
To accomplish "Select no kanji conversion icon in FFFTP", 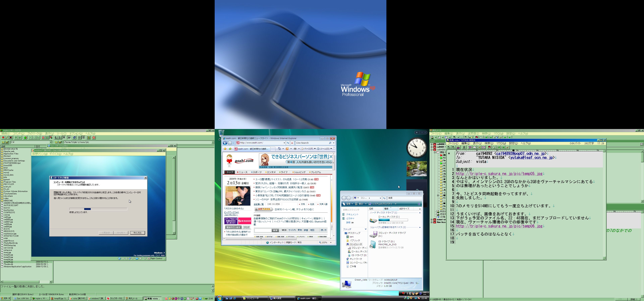I will pyautogui.click(x=64, y=137).
